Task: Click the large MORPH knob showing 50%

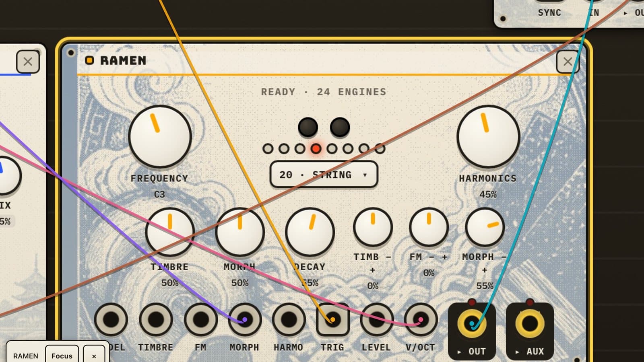Action: pyautogui.click(x=240, y=232)
